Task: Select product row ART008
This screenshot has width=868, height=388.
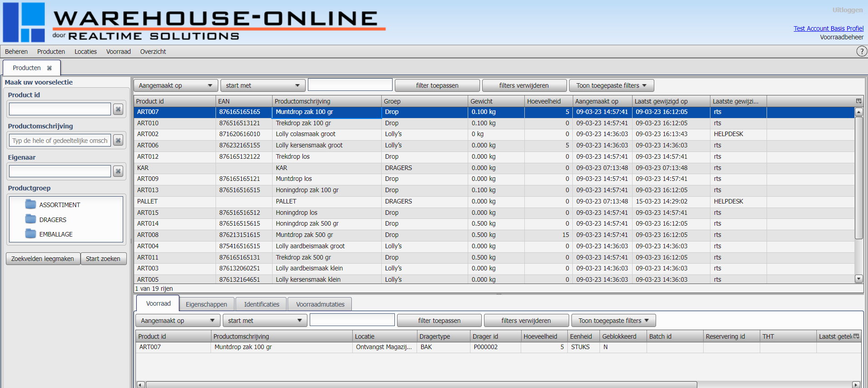Action: coord(494,235)
